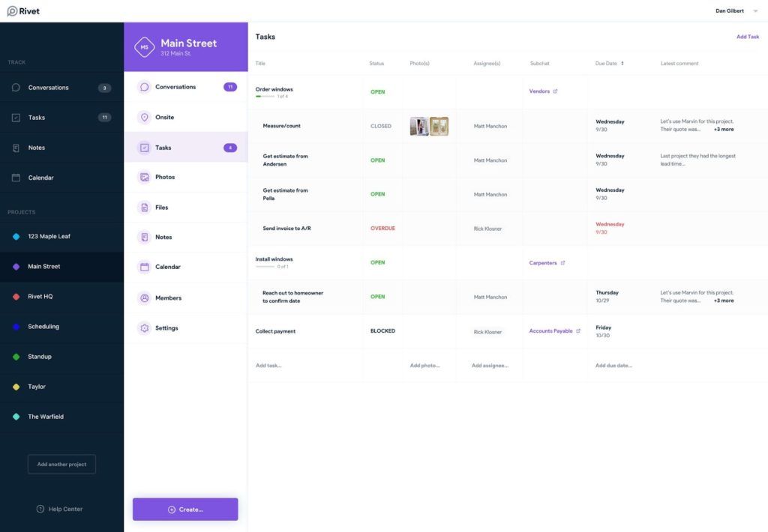
Task: Click 'Get estimate from Andersen' task title
Action: pos(286,160)
